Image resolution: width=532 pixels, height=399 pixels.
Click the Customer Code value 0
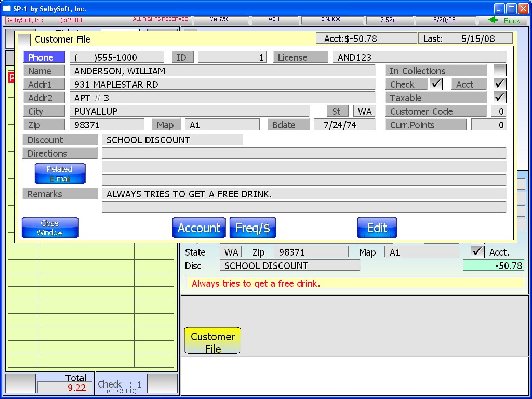pos(498,111)
